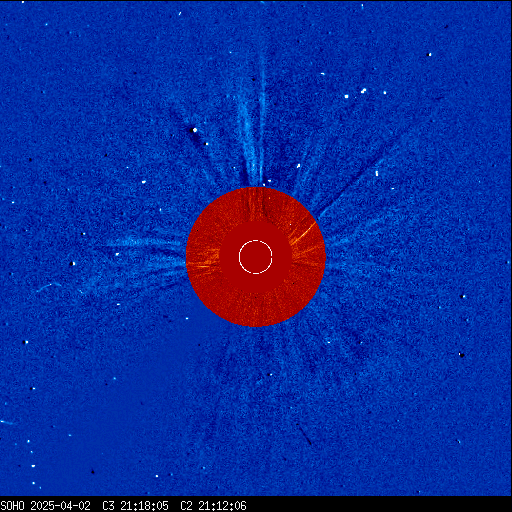Screen dimensions: 512x512
Task: Click the white Sun-outline circle at center
Action: point(256,257)
